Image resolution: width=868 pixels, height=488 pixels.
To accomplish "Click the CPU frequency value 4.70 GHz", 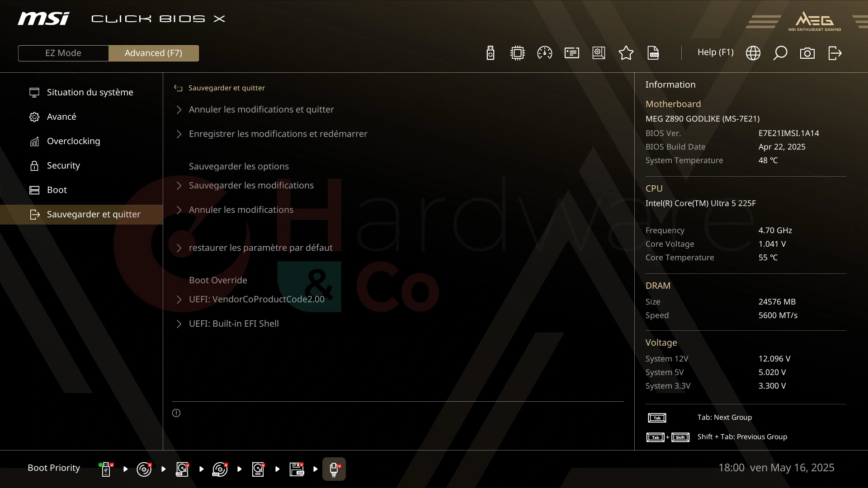I will [775, 230].
